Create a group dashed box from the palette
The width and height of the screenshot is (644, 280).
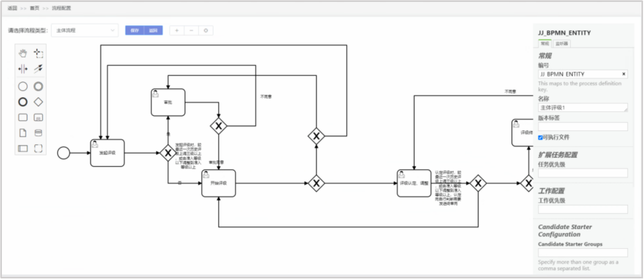pos(39,149)
